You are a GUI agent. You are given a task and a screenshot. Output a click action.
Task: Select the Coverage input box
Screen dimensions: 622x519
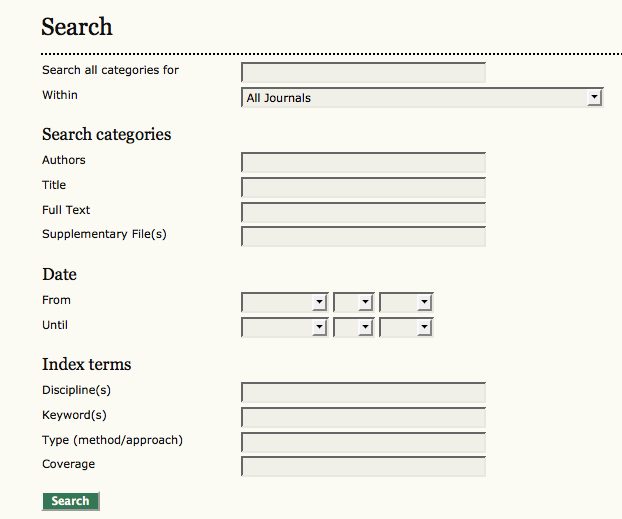tap(363, 466)
